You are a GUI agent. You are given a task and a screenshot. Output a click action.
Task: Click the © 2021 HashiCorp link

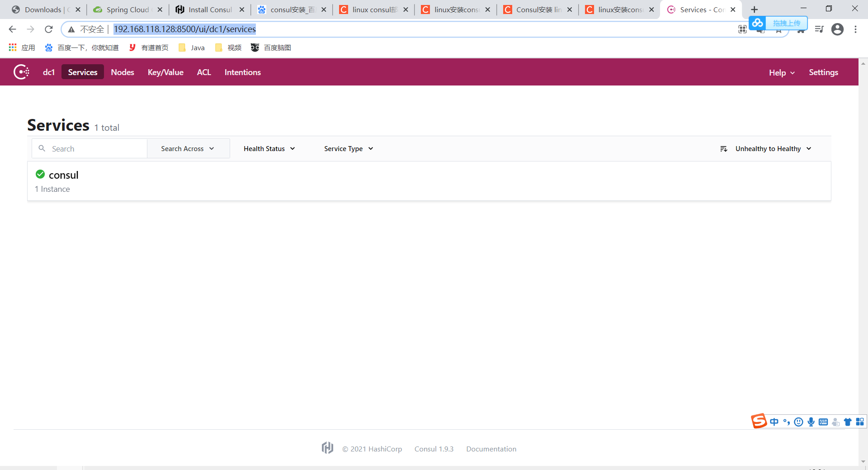372,449
